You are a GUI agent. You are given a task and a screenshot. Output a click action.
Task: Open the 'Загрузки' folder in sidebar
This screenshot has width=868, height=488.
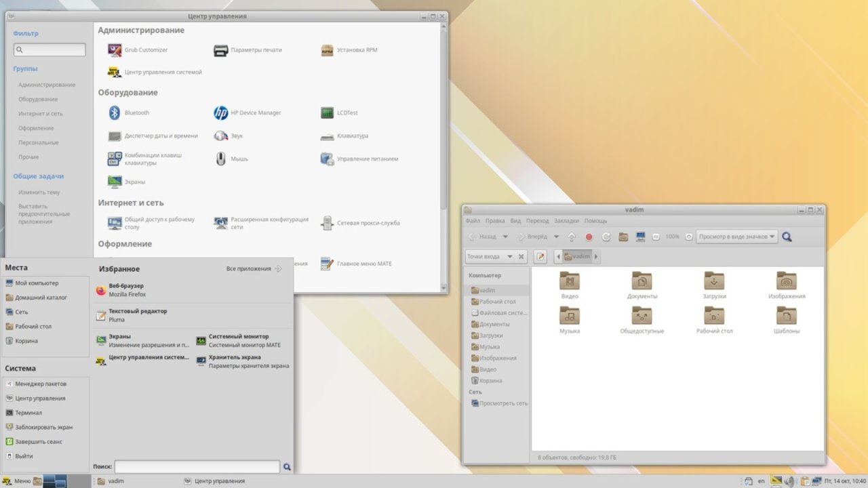tap(491, 335)
